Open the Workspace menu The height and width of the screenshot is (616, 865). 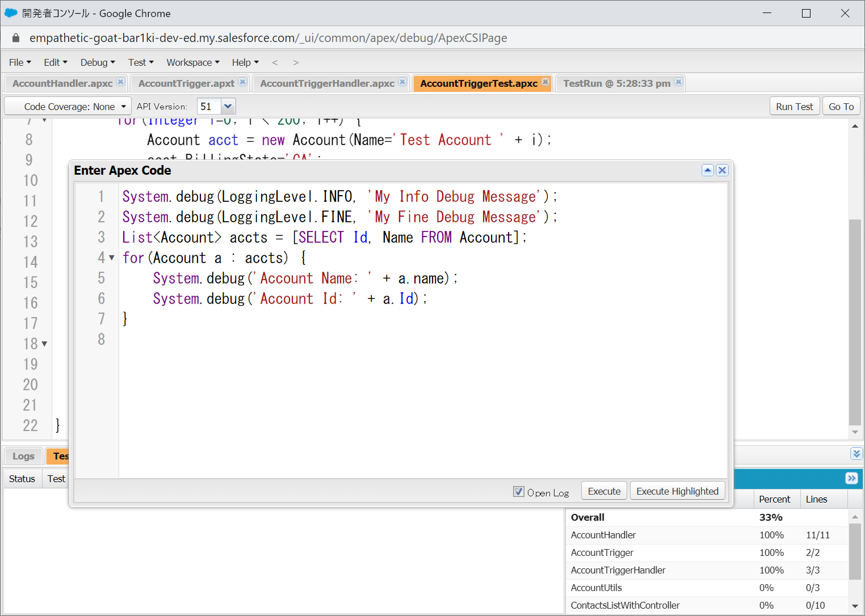tap(193, 62)
